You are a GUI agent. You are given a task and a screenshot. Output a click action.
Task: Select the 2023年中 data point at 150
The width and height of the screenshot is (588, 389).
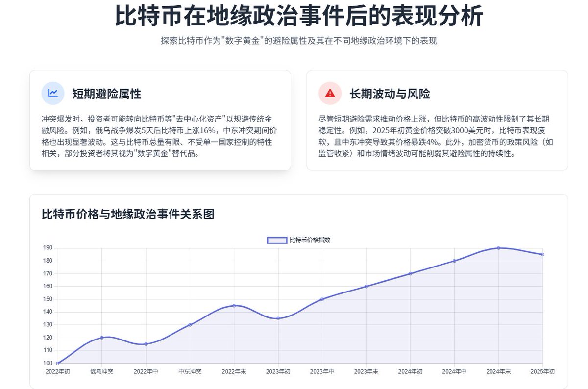pos(322,299)
